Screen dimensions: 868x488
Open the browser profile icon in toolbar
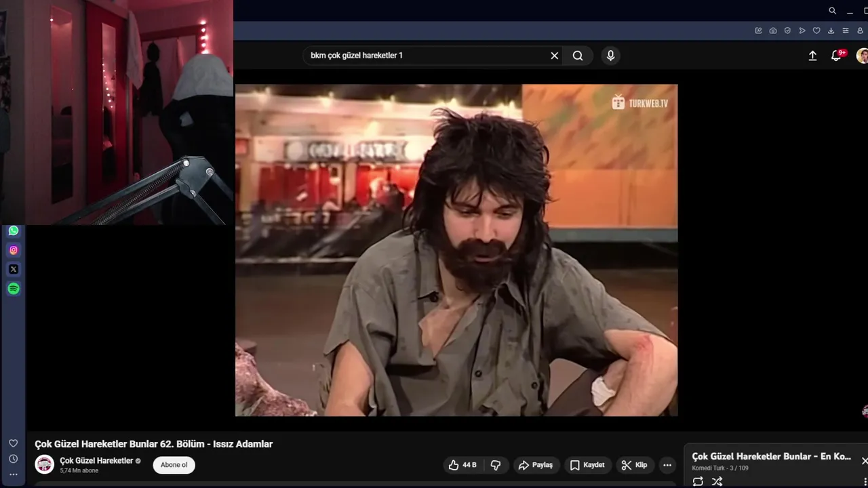[860, 30]
